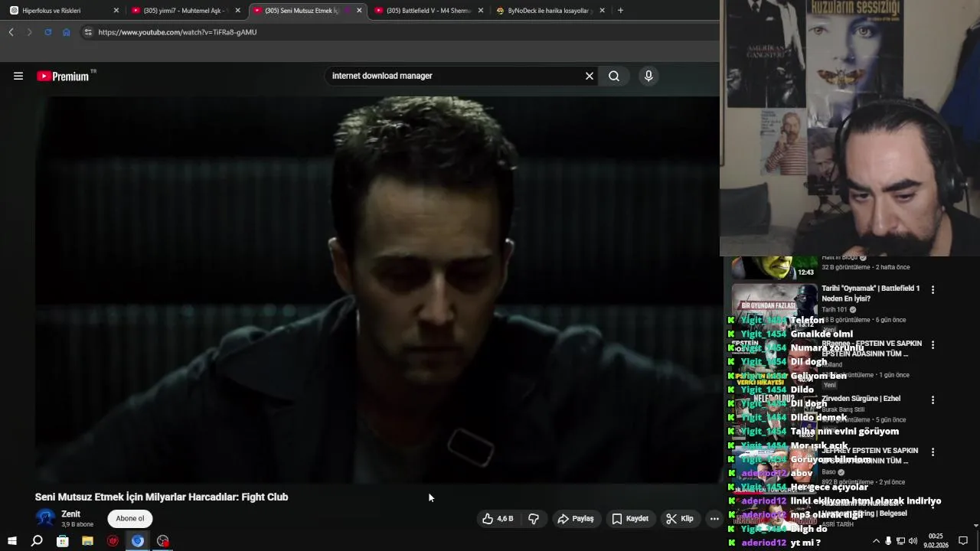Go to browser home page icon
Viewport: 980px width, 551px height.
click(67, 32)
